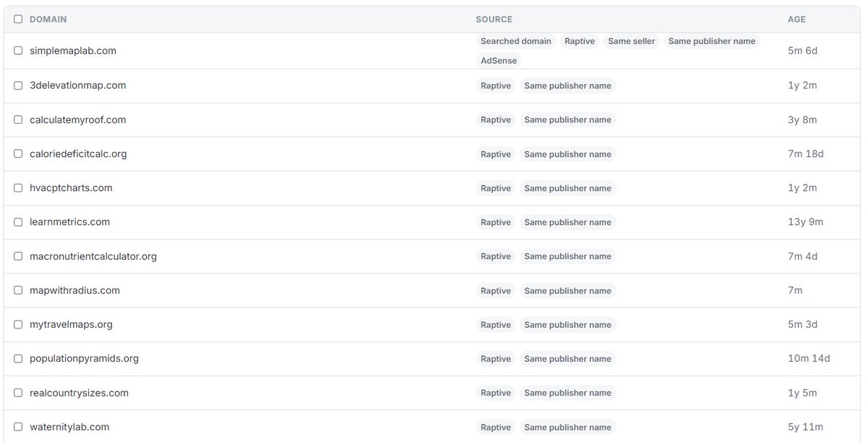Image resolution: width=868 pixels, height=442 pixels.
Task: Click the Same seller tag
Action: pos(631,41)
